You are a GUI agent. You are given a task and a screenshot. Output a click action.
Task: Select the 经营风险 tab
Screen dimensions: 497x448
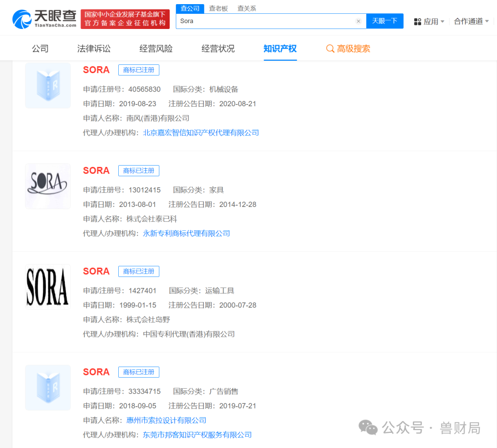pos(156,49)
